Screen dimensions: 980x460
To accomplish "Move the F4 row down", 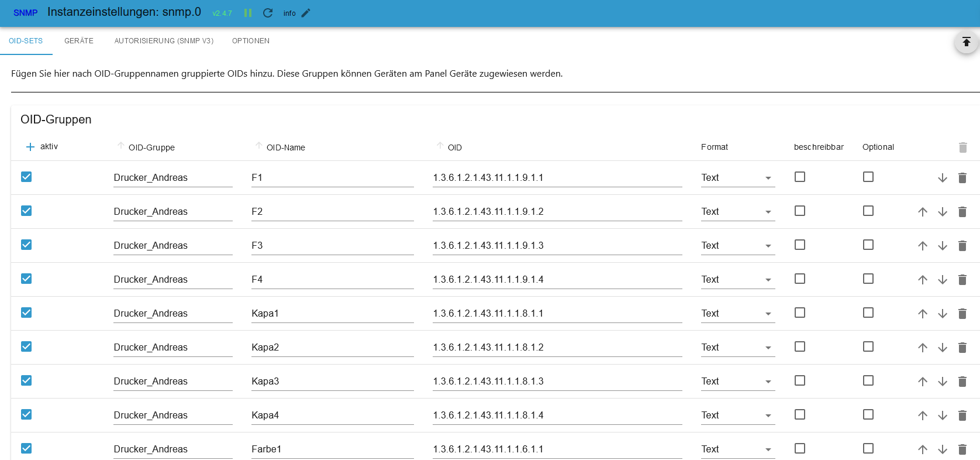I will [x=943, y=280].
